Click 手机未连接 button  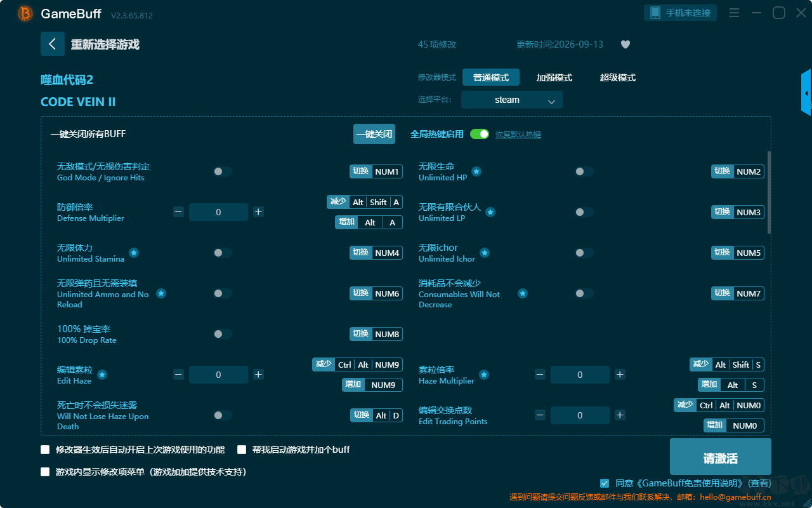click(681, 13)
